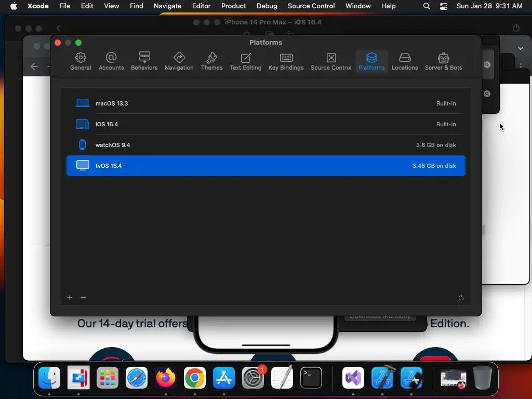Open App Store from the Dock

[x=224, y=378]
